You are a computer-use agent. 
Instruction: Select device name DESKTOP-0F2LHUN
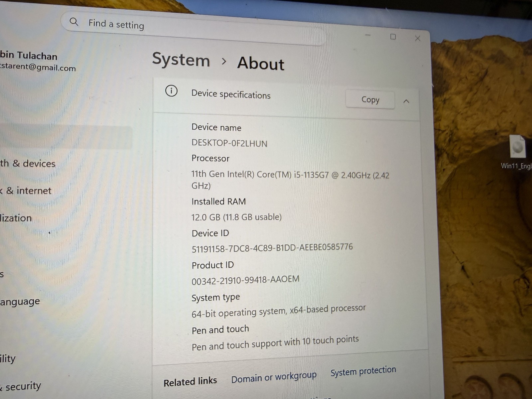point(229,143)
